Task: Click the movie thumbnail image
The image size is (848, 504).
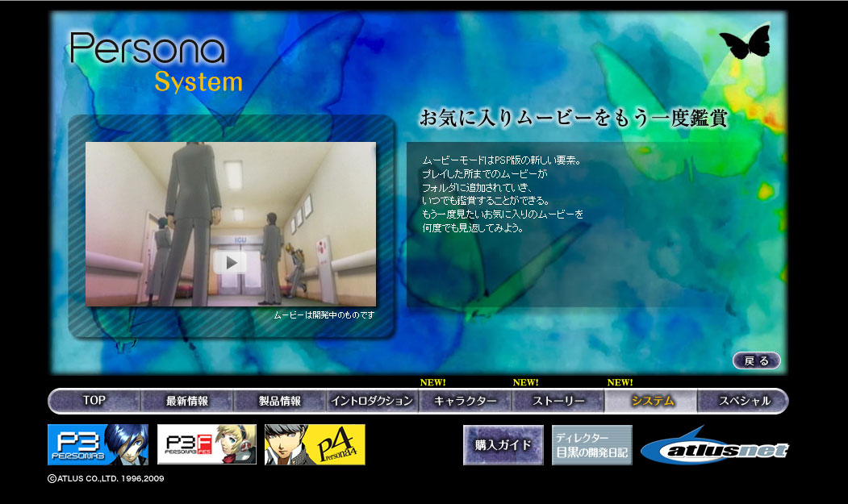Action: tap(231, 224)
